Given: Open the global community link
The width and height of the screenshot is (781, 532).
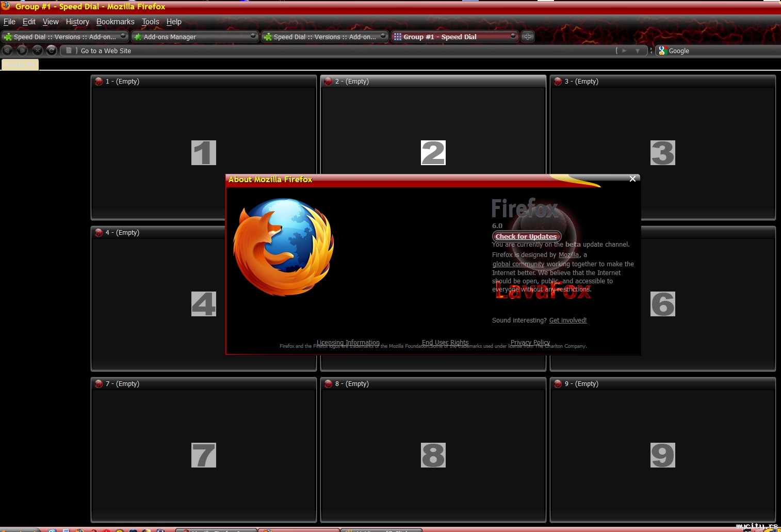Looking at the screenshot, I should click(x=518, y=264).
